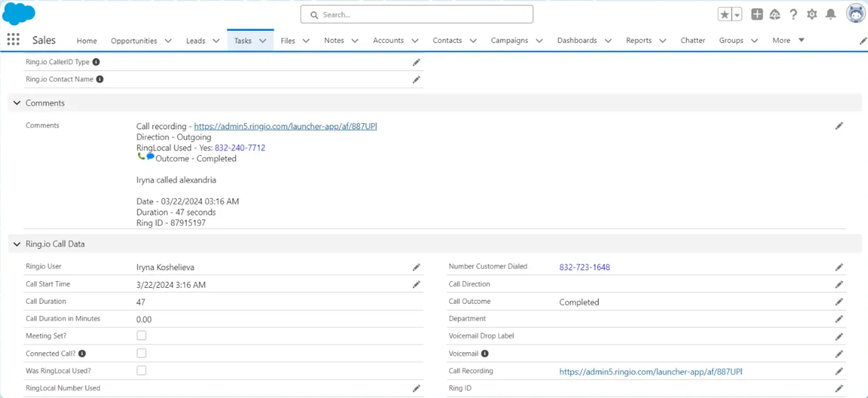This screenshot has height=398, width=868.
Task: Click the 832-723-1648 phone number link
Action: tap(584, 267)
